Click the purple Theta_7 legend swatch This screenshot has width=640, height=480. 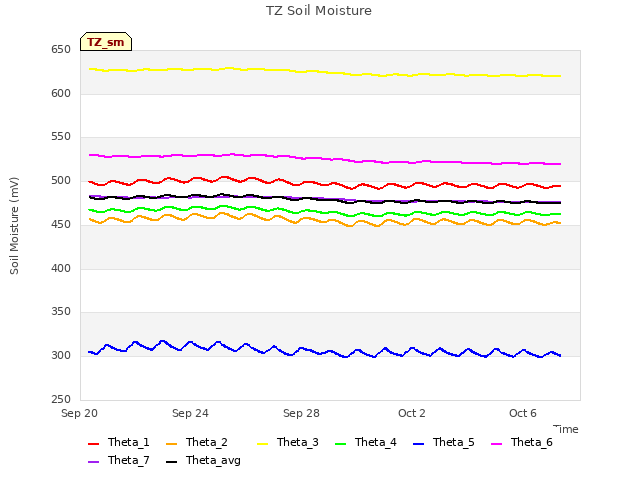click(93, 462)
